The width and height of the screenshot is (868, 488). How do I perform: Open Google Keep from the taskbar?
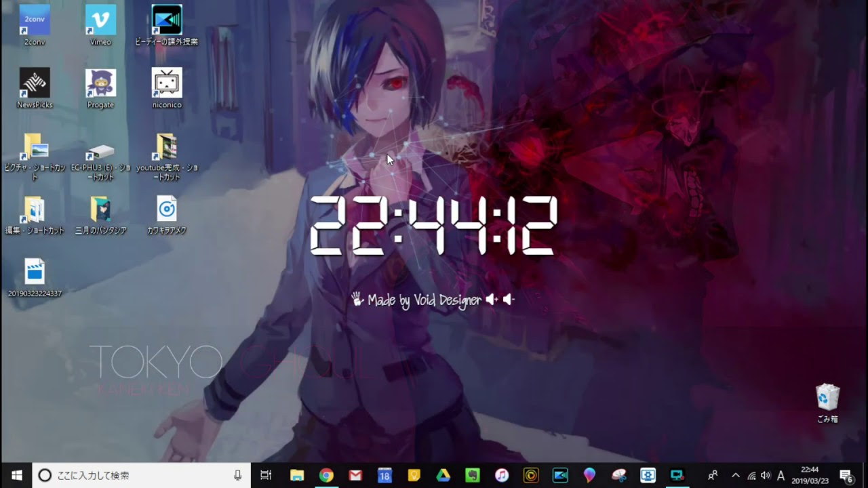(414, 475)
